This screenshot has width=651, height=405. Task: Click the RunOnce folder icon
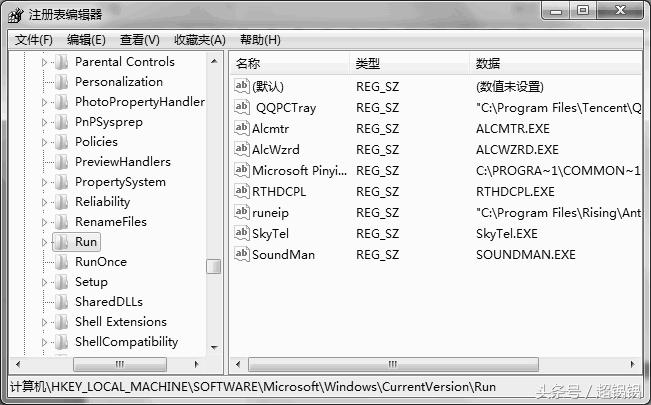[62, 262]
